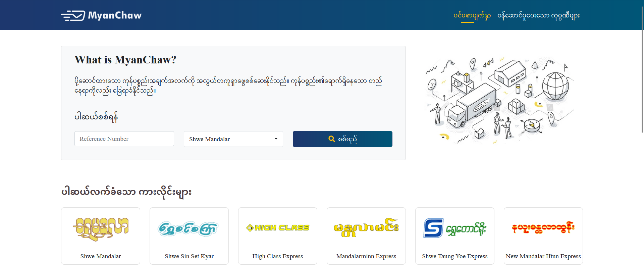Go to the home page nav tab
The width and height of the screenshot is (644, 268).
472,15
